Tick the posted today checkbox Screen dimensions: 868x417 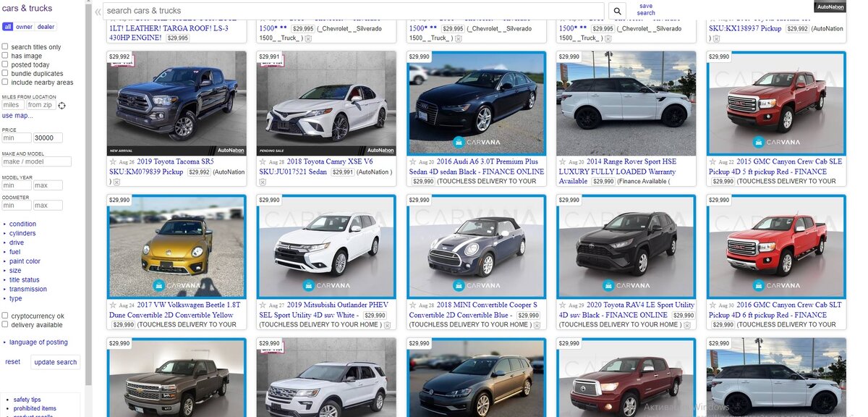pos(5,64)
